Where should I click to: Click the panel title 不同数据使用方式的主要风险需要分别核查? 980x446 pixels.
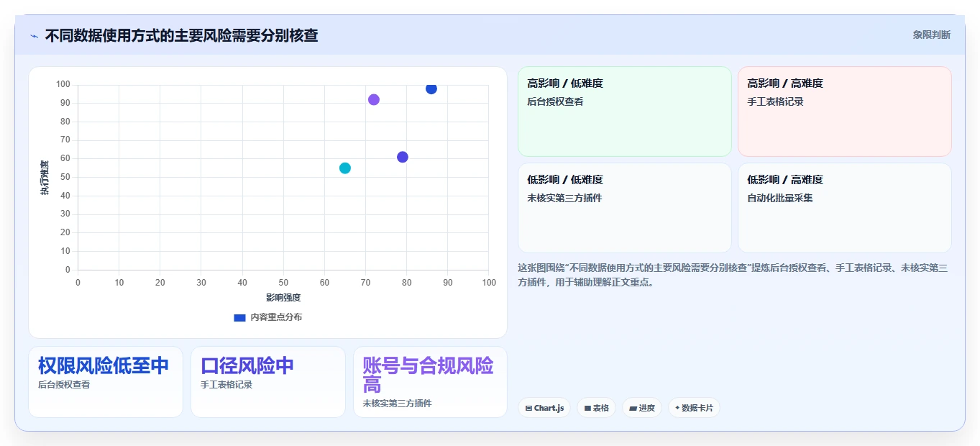pos(181,35)
